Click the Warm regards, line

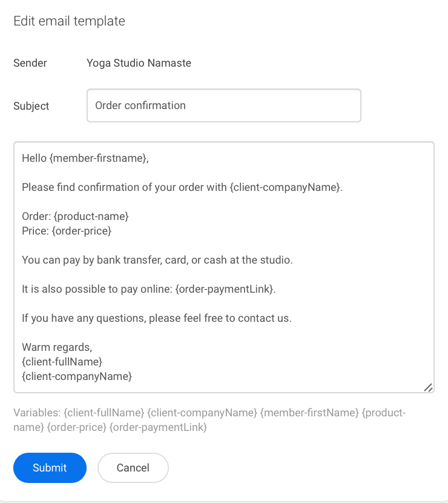pyautogui.click(x=57, y=347)
